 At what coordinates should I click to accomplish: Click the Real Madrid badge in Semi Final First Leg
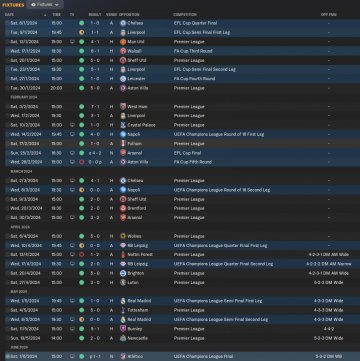click(123, 301)
